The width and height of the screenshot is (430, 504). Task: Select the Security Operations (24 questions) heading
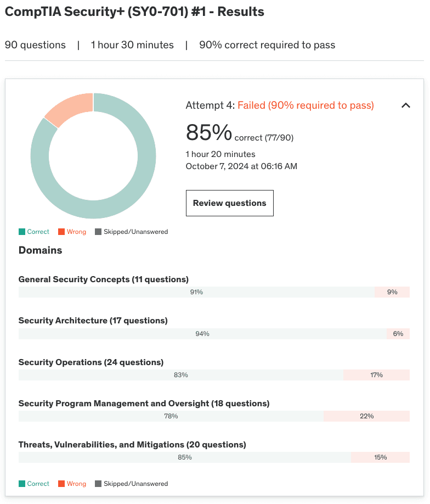(x=91, y=362)
